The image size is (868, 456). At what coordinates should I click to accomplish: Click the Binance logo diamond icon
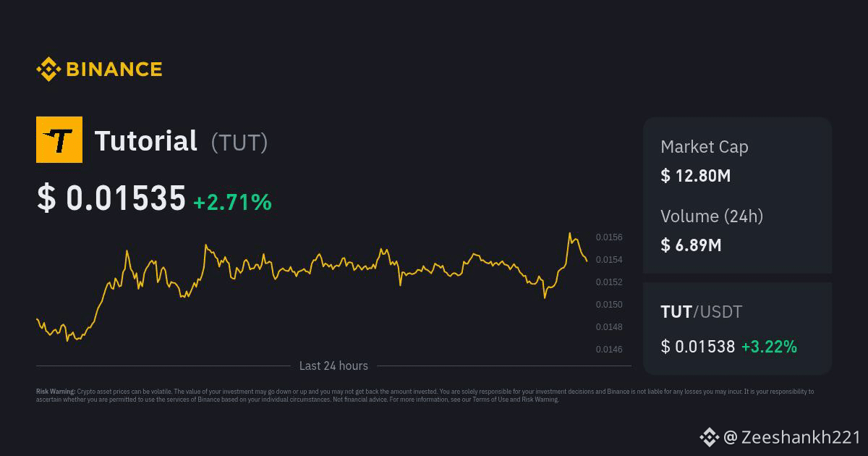(x=48, y=69)
